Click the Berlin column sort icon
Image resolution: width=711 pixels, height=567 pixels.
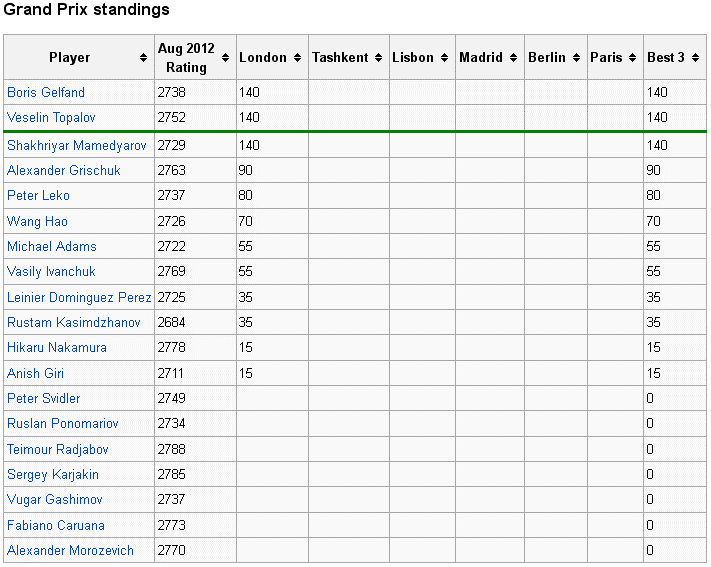(x=576, y=58)
